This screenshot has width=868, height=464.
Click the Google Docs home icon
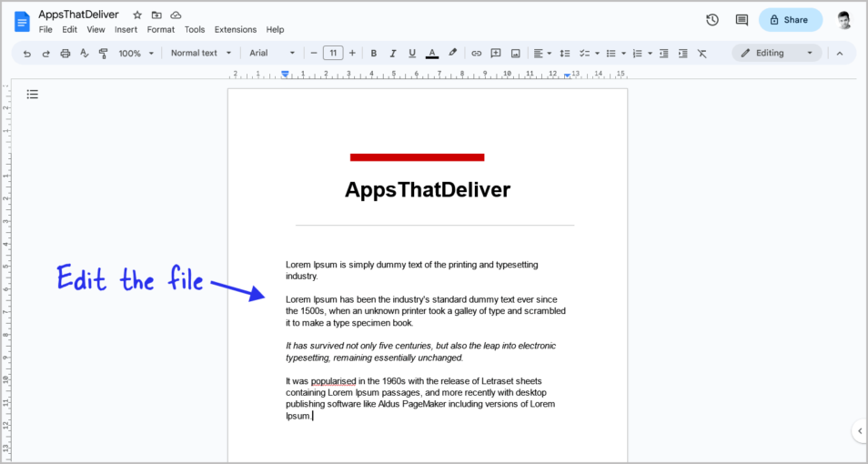tap(22, 22)
